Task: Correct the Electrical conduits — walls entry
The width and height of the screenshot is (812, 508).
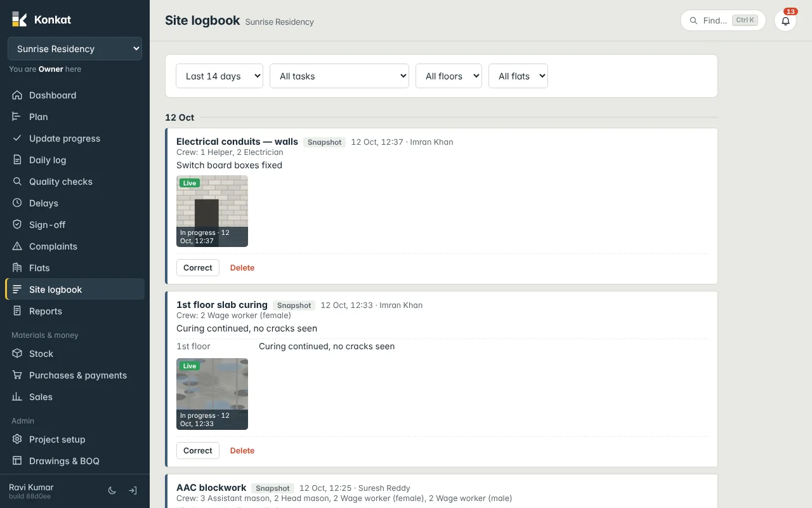Action: (x=198, y=268)
